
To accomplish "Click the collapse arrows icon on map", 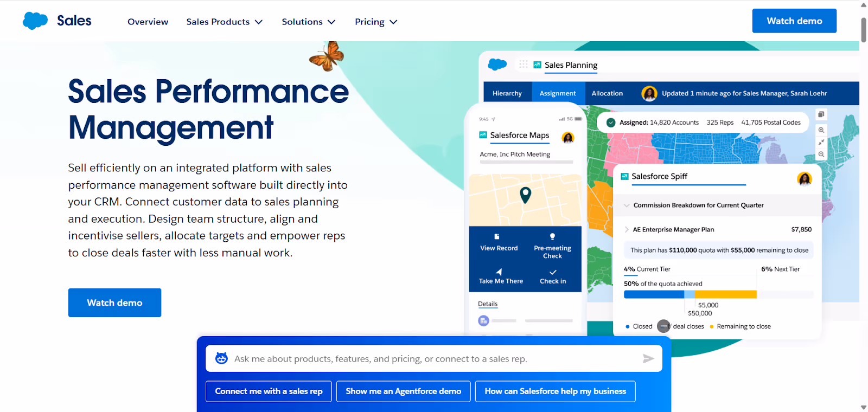I will click(821, 142).
